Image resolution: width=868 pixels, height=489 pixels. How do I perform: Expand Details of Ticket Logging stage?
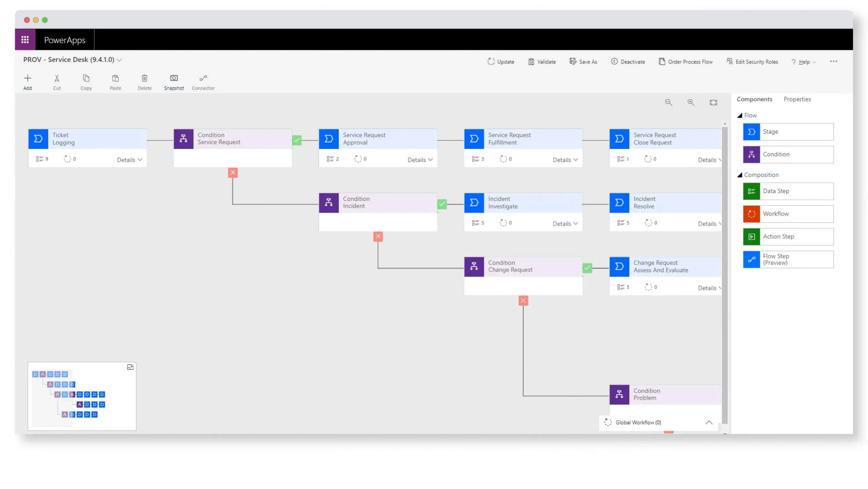pyautogui.click(x=130, y=160)
